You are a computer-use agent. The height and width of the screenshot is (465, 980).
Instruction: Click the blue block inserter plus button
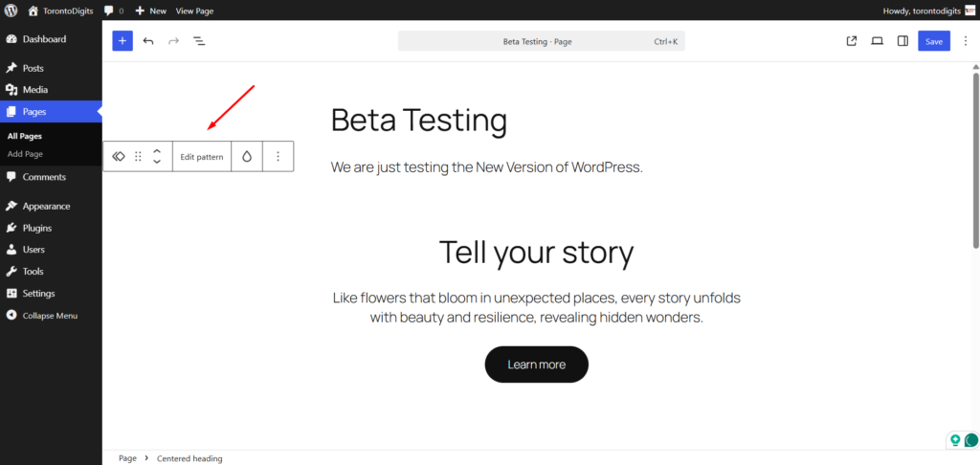point(122,41)
